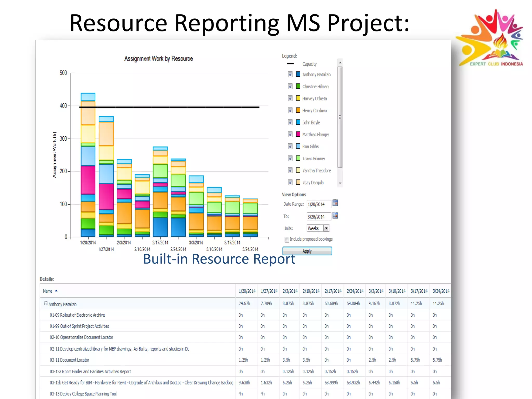532x399 pixels.
Task: Select row 03-12b Get Ready for BIM
Action: click(245, 383)
